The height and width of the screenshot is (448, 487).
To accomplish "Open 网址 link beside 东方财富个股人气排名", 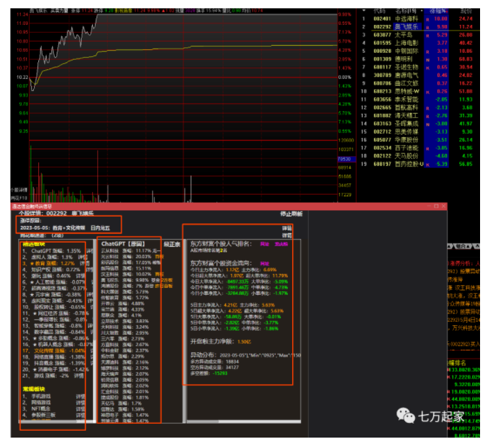I will [x=264, y=244].
